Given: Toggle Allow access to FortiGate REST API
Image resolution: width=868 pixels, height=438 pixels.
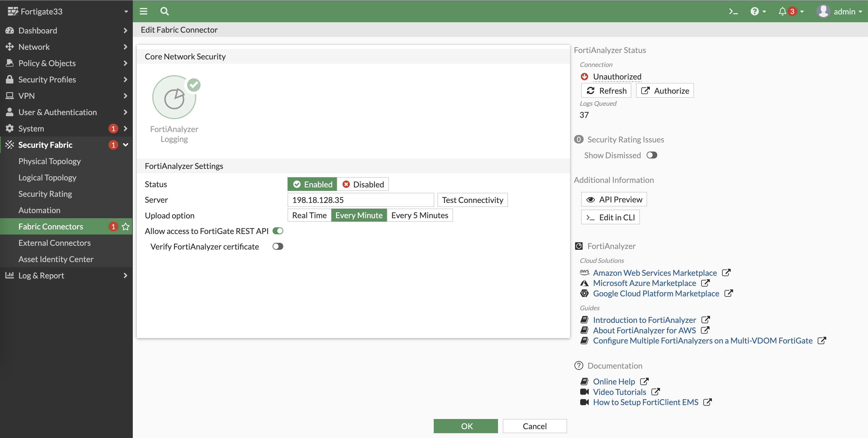Looking at the screenshot, I should pos(278,231).
